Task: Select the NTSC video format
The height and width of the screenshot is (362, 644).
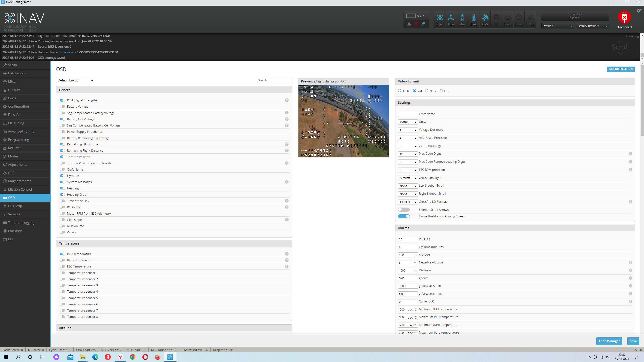Action: point(427,91)
